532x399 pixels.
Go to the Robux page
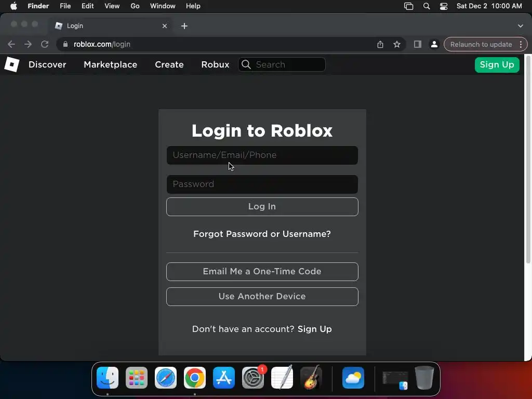click(x=215, y=64)
